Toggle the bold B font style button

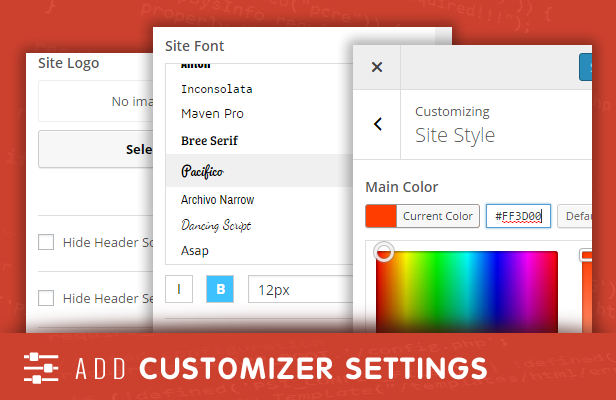tap(220, 289)
